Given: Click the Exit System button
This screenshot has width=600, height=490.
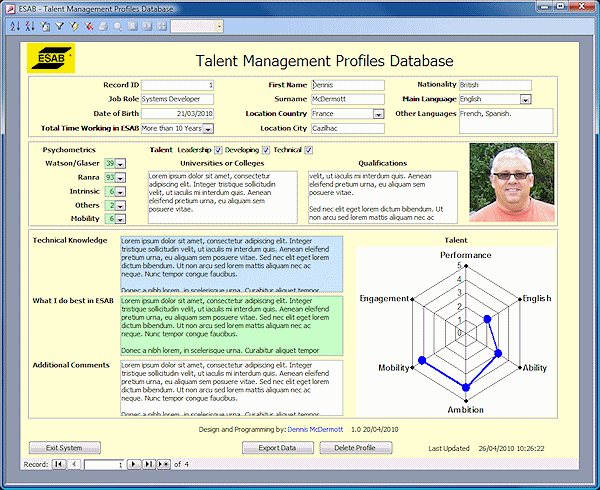Looking at the screenshot, I should pos(65,448).
